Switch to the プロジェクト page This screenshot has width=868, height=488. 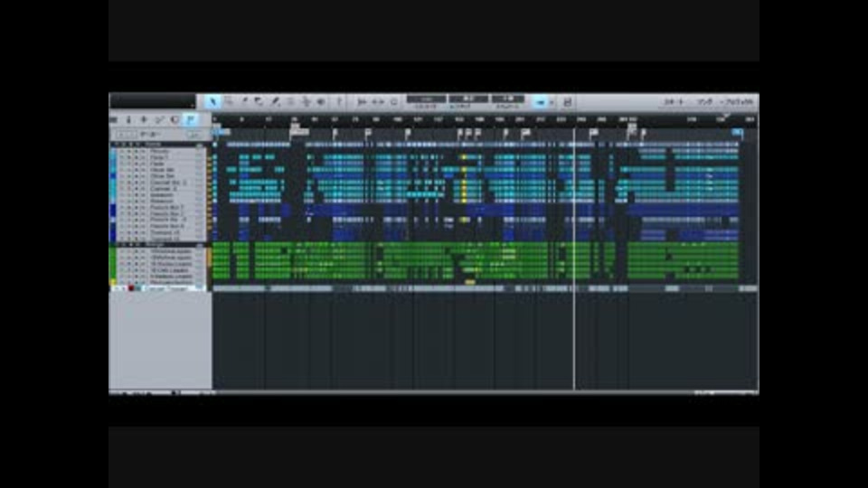click(739, 102)
